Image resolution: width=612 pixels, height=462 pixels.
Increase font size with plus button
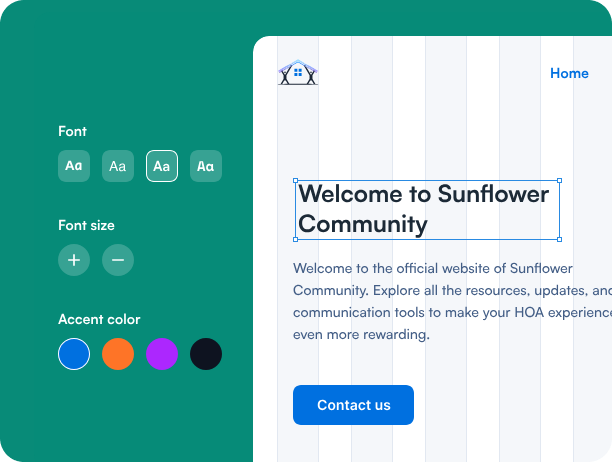(x=74, y=260)
